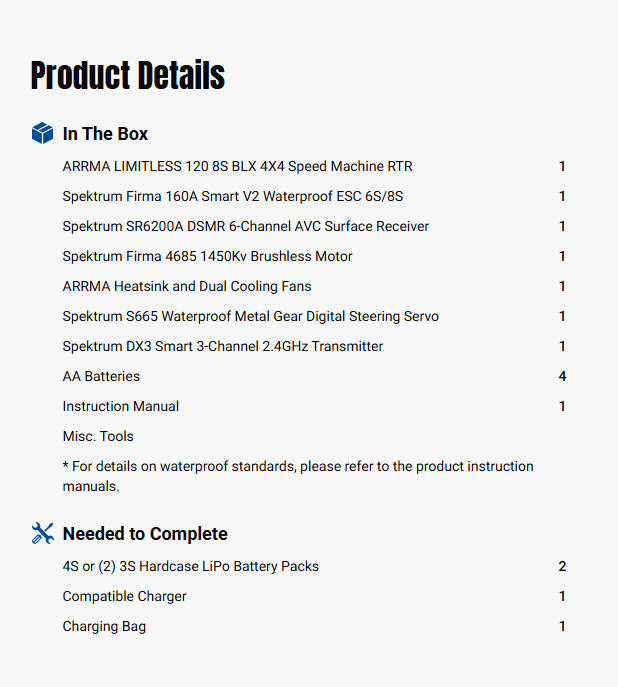The width and height of the screenshot is (618, 687).
Task: Click the AA Batteries list item
Action: (x=101, y=376)
